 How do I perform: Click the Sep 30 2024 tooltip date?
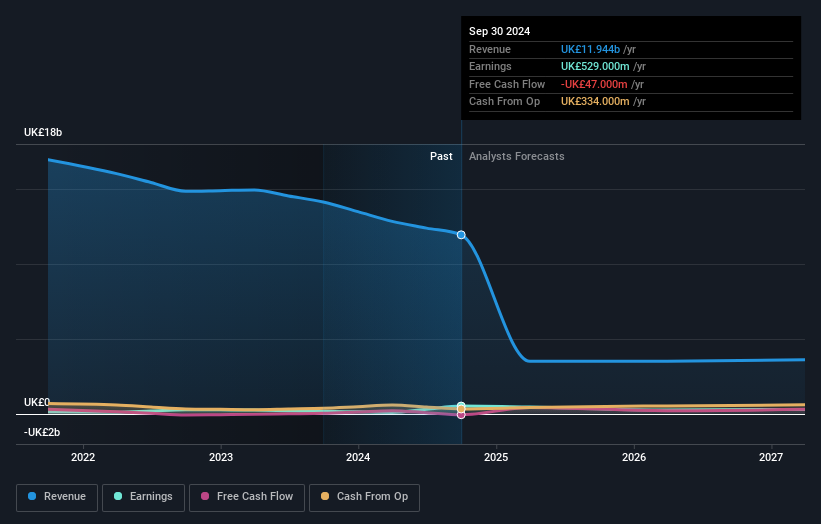500,31
